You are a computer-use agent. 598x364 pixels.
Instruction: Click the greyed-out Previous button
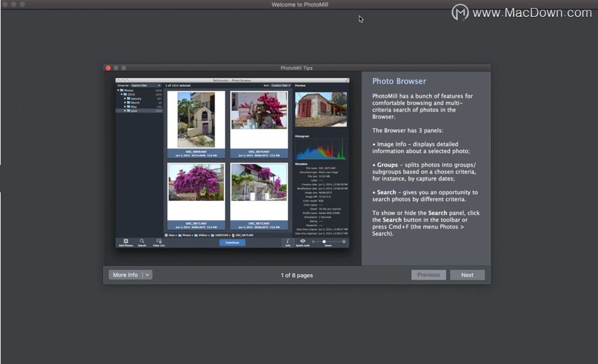pos(428,275)
